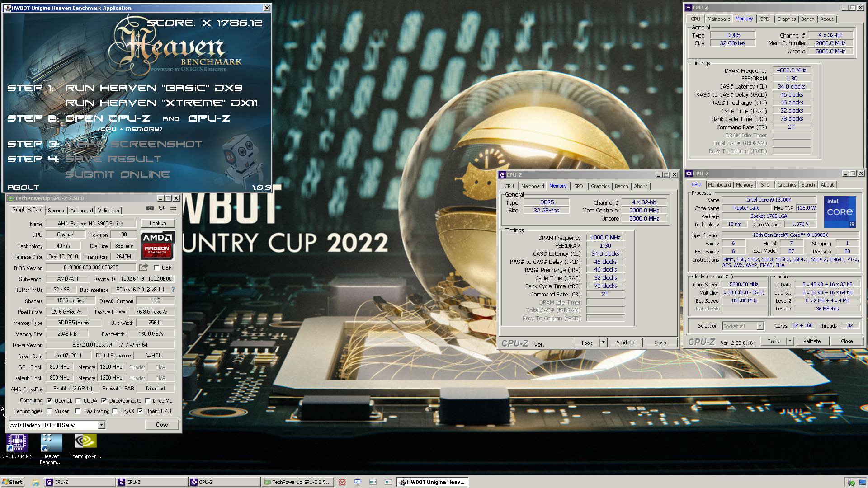Screen dimensions: 868x488
Task: Switch to the Advanced tab in GPU-Z
Action: click(81, 210)
